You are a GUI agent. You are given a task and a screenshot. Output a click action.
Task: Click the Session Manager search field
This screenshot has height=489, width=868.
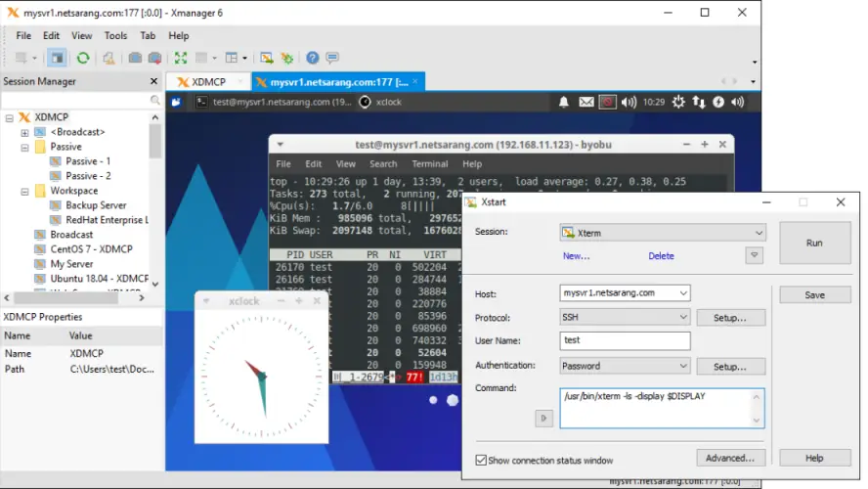click(x=76, y=100)
